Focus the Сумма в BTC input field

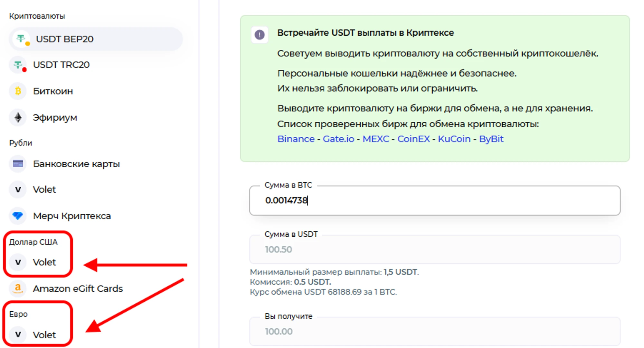pyautogui.click(x=435, y=200)
